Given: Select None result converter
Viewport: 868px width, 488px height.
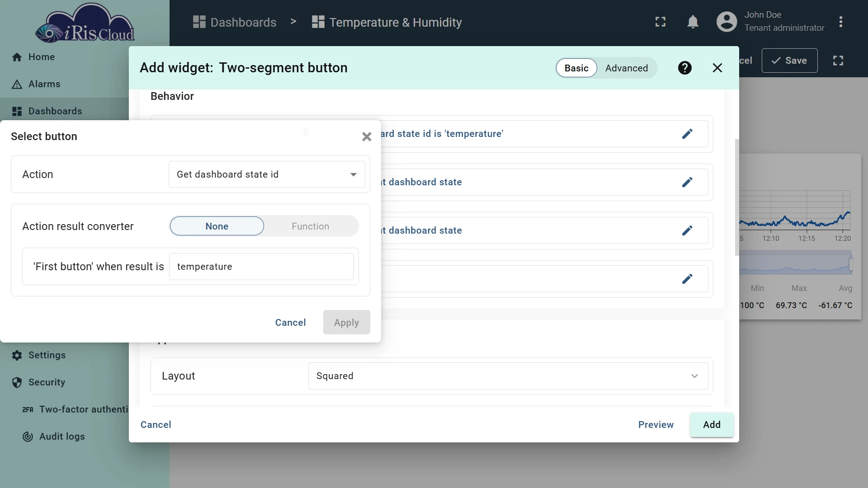Looking at the screenshot, I should (217, 226).
